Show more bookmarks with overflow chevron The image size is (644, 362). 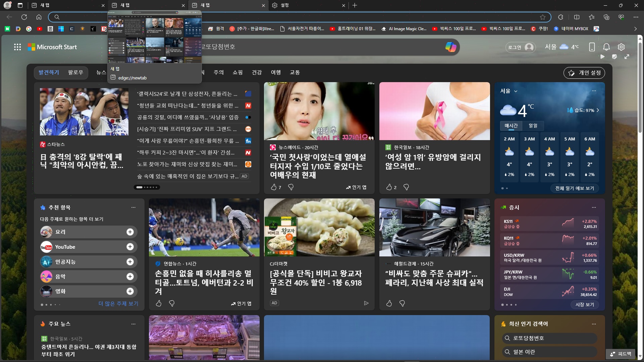(x=635, y=29)
